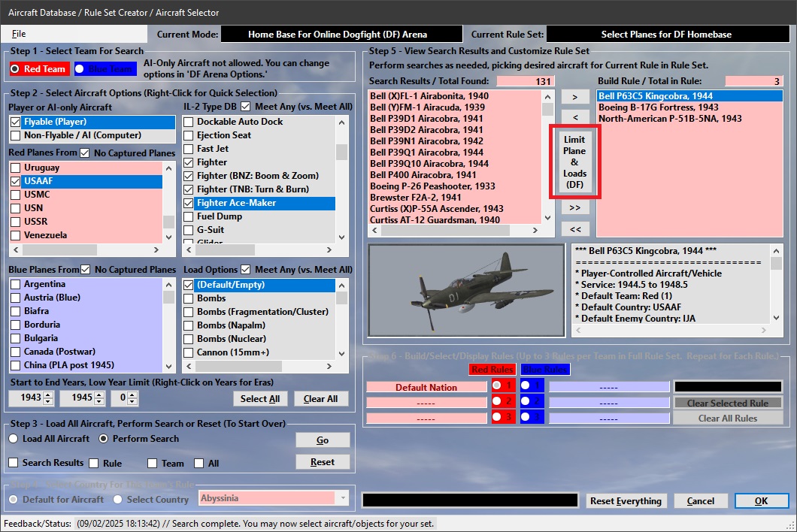Screen dimensions: 797x532
Task: Select Red Rule 1 radio button
Action: (x=496, y=385)
